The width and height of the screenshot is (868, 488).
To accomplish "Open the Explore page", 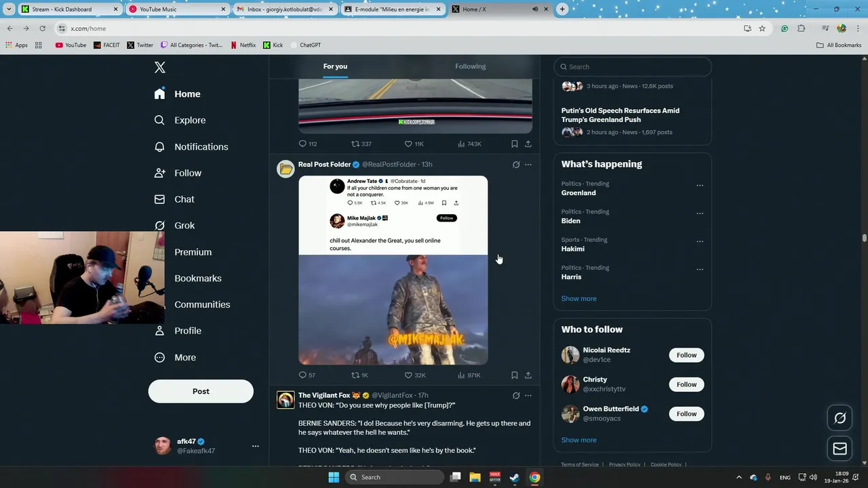I will coord(180,120).
